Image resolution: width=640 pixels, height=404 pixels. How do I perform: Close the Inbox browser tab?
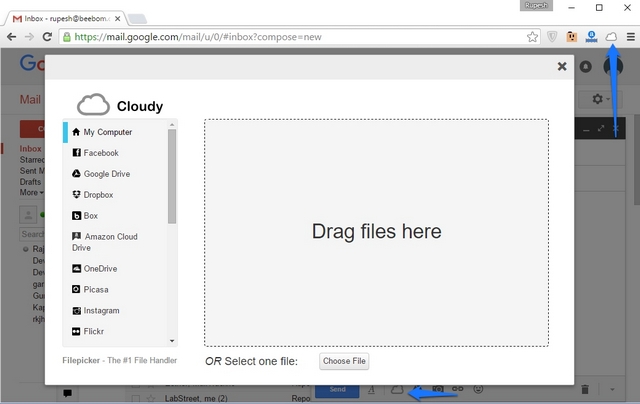pyautogui.click(x=118, y=19)
